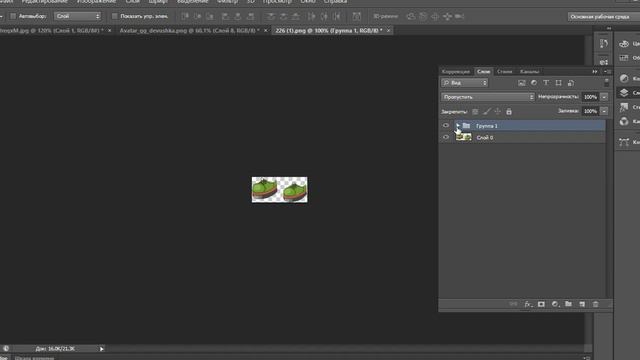
Task: Open the blending mode dropdown Пропустить
Action: point(487,97)
